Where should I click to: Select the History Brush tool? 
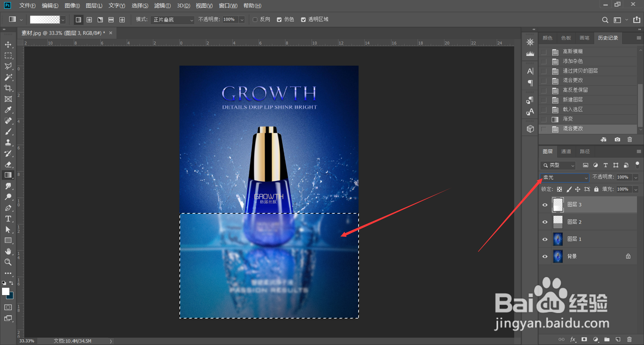point(8,153)
